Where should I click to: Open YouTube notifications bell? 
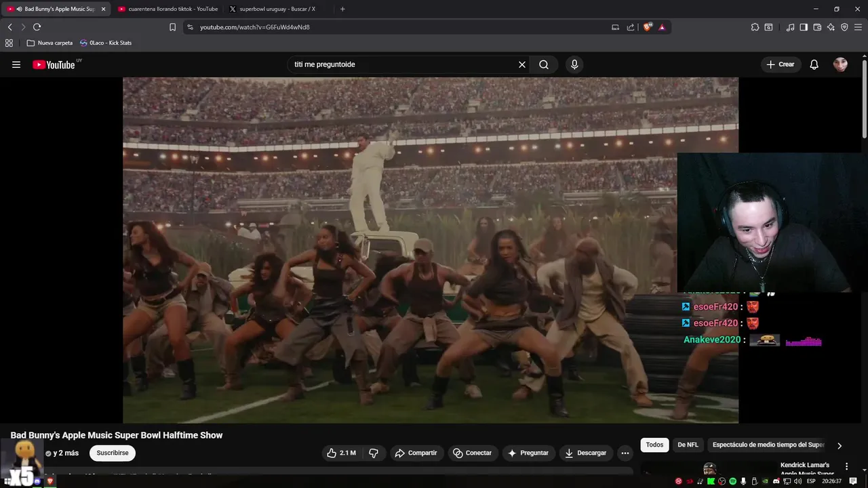814,64
